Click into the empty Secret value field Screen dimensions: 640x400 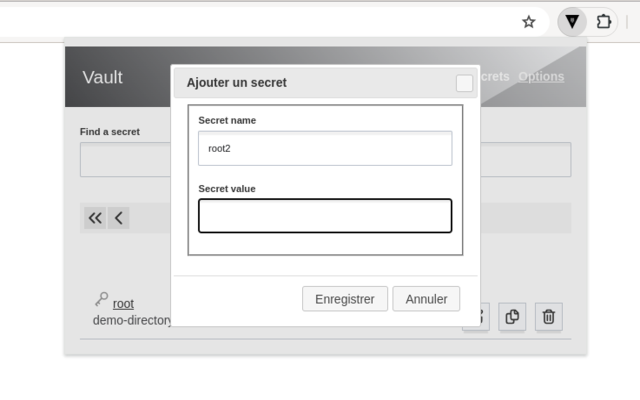[325, 216]
